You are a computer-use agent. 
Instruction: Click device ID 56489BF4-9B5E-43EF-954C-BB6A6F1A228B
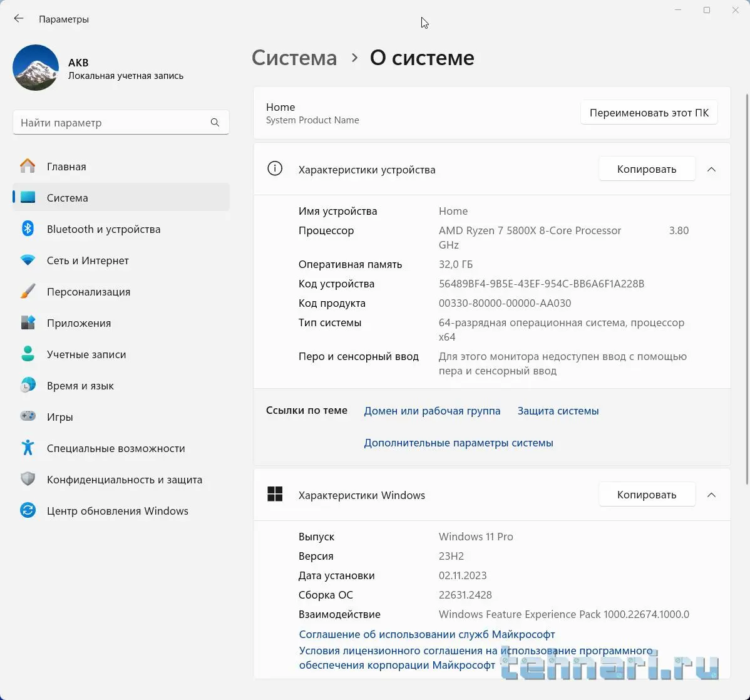point(542,284)
